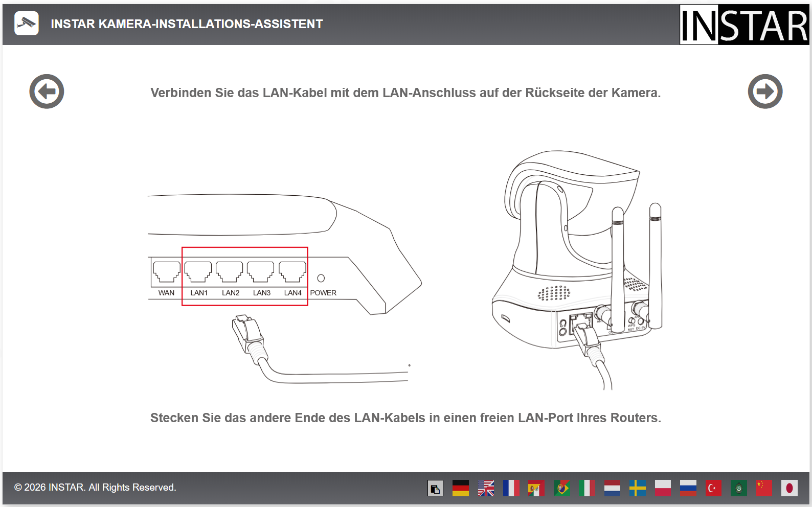812x507 pixels.
Task: Click the camera rear-side illustration
Action: coord(577,270)
